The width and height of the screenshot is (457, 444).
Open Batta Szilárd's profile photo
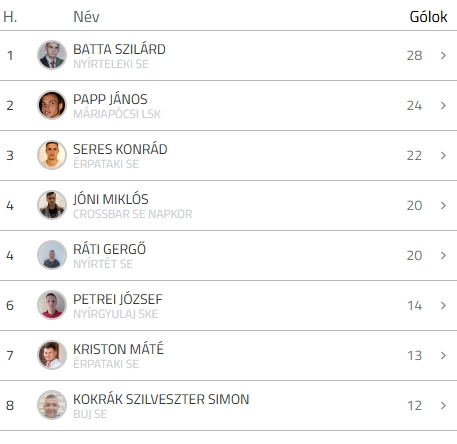point(52,55)
